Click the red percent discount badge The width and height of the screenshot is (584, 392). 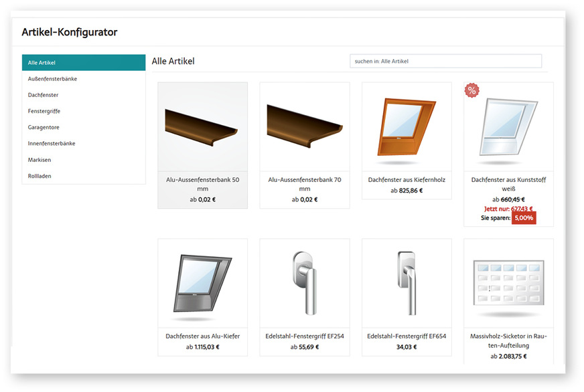(x=472, y=91)
